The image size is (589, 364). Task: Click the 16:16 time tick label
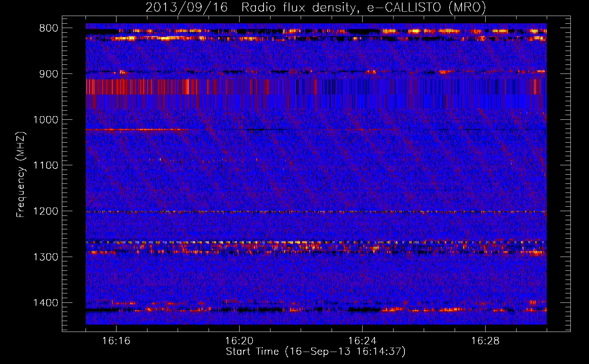pyautogui.click(x=116, y=341)
